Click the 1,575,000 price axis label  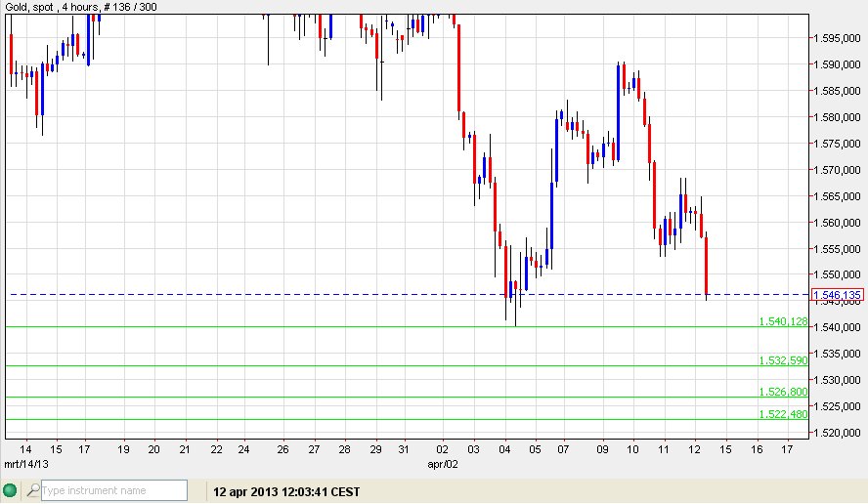[x=838, y=144]
